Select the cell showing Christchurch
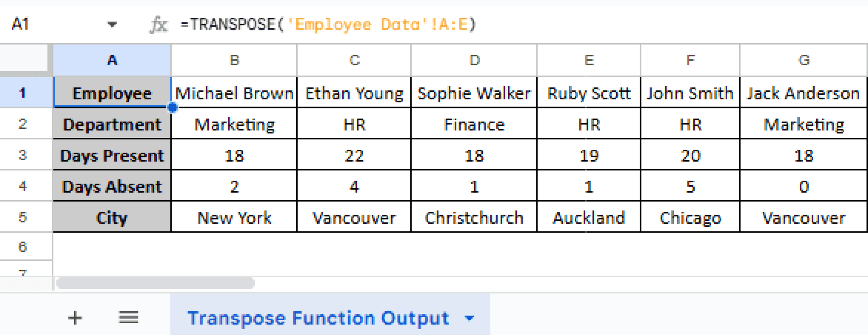 tap(473, 217)
